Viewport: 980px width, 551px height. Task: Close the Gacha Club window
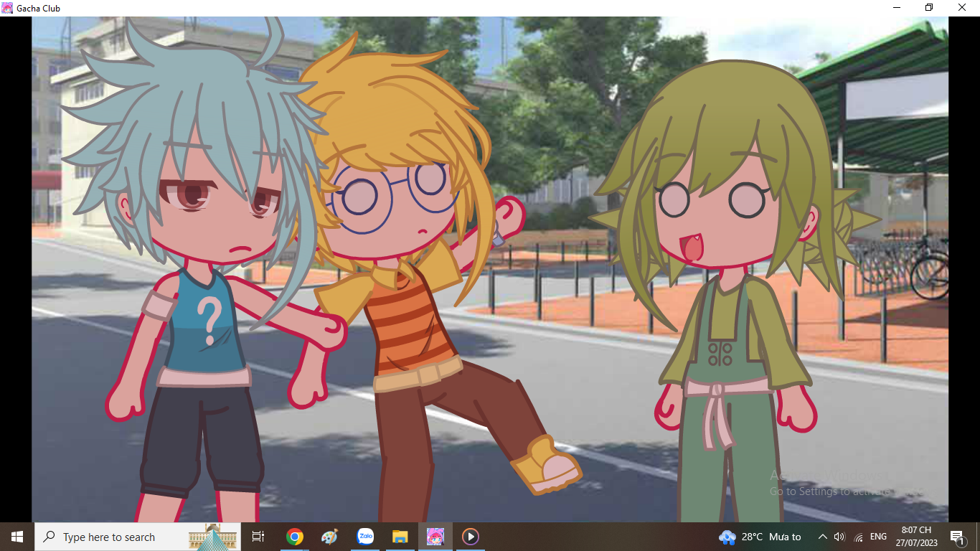tap(962, 8)
